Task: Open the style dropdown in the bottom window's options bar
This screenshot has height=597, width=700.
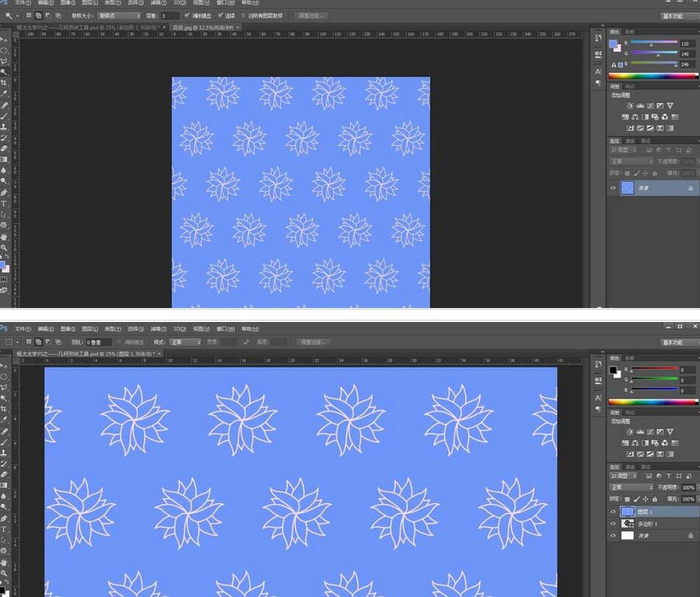Action: click(x=185, y=342)
